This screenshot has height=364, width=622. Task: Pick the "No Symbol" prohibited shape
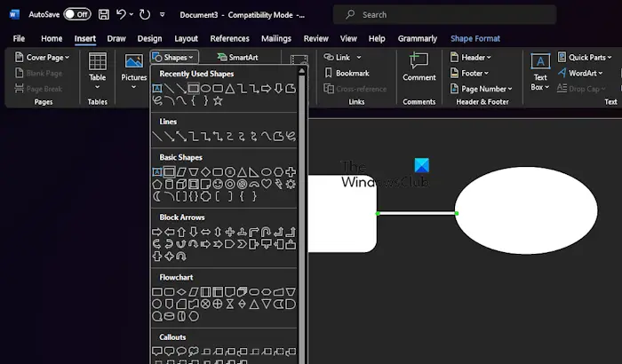pos(242,184)
